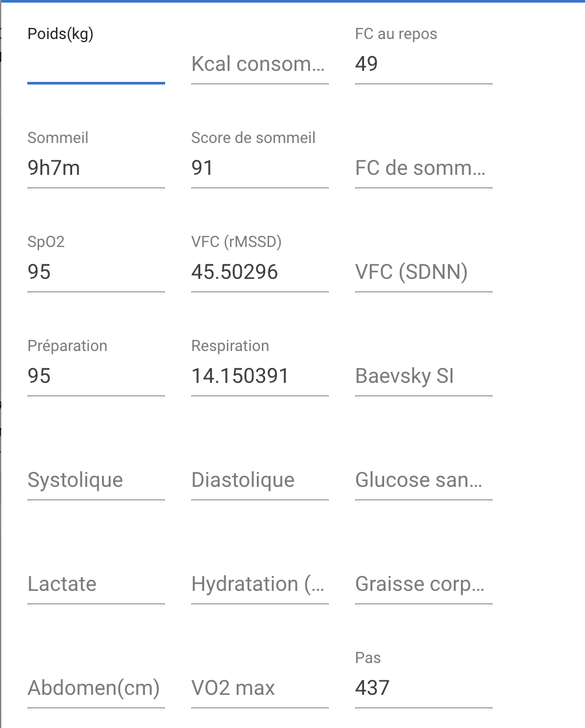The width and height of the screenshot is (585, 728).
Task: Click the Abdomen(cm) input field
Action: [96, 688]
